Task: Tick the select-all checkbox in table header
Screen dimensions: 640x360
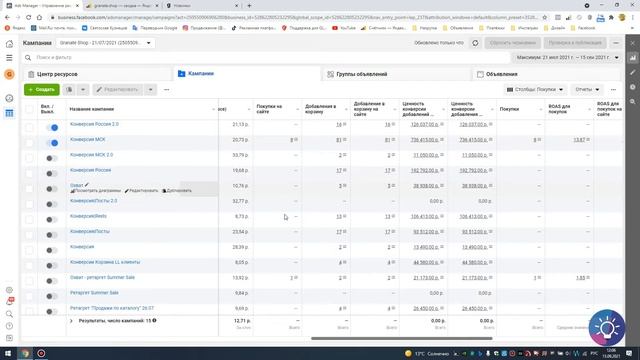Action: coord(29,109)
